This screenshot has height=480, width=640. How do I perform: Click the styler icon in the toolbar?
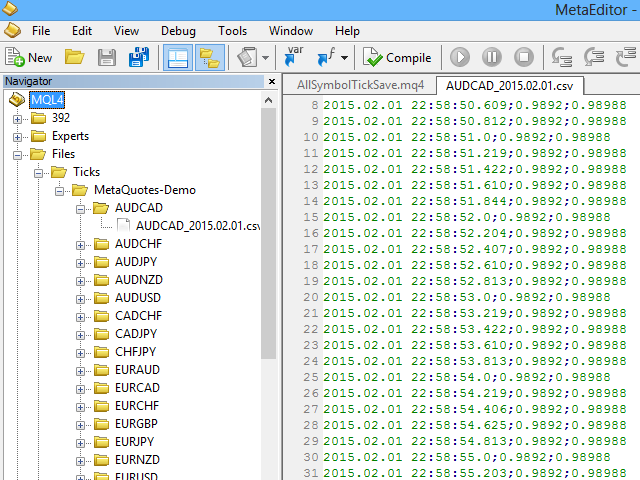(247, 58)
